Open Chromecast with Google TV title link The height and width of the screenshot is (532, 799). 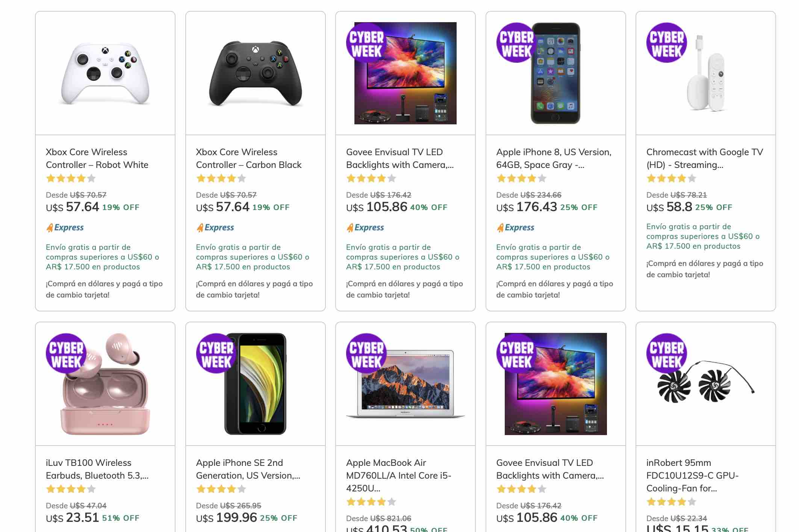tap(704, 159)
